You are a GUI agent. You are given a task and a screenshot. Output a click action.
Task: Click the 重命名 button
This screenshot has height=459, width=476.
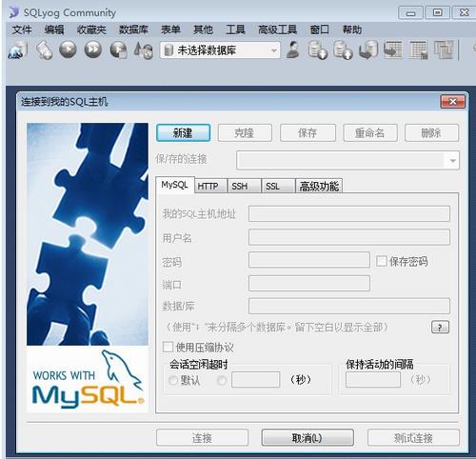[x=370, y=132]
